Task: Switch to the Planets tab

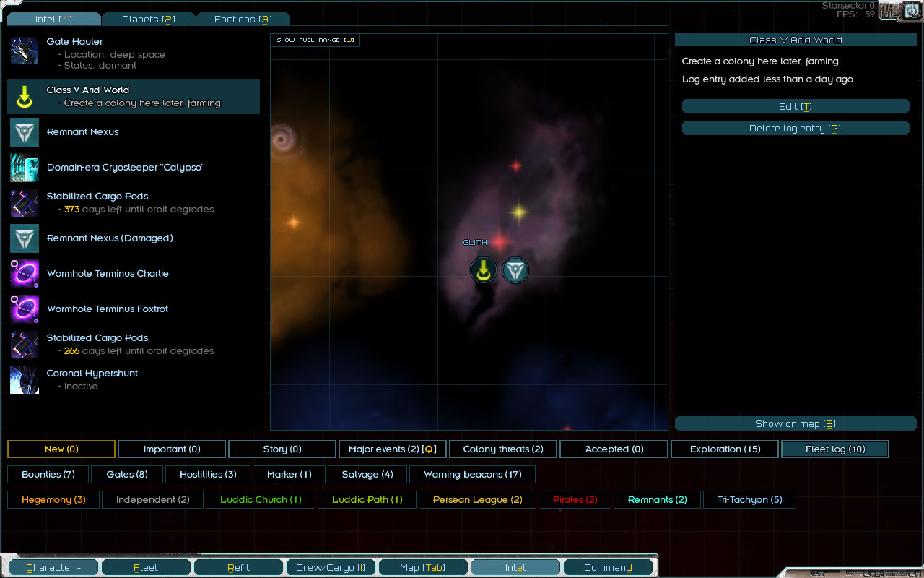Action: tap(148, 20)
